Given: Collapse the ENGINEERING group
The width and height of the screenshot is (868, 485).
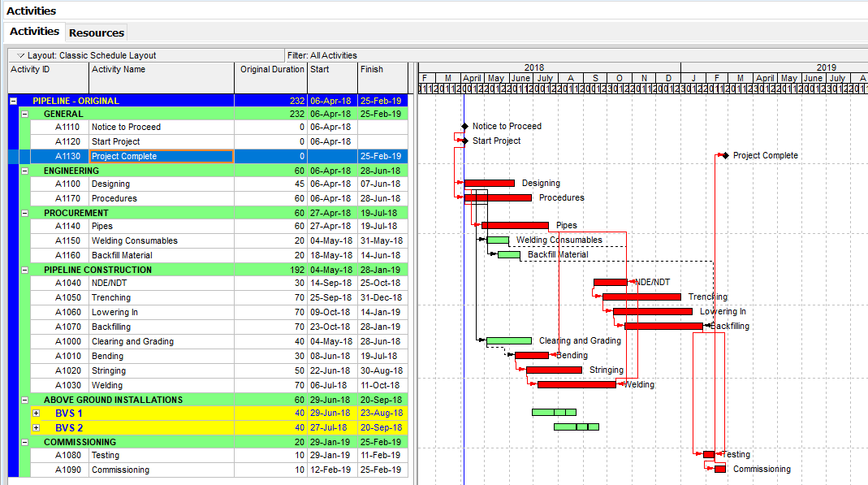Looking at the screenshot, I should [25, 171].
